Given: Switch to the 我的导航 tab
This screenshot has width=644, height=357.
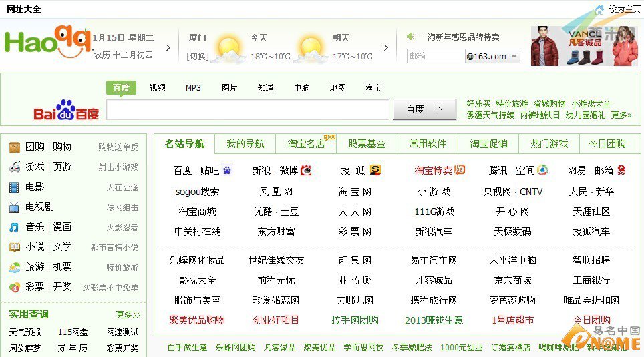Looking at the screenshot, I should point(245,144).
